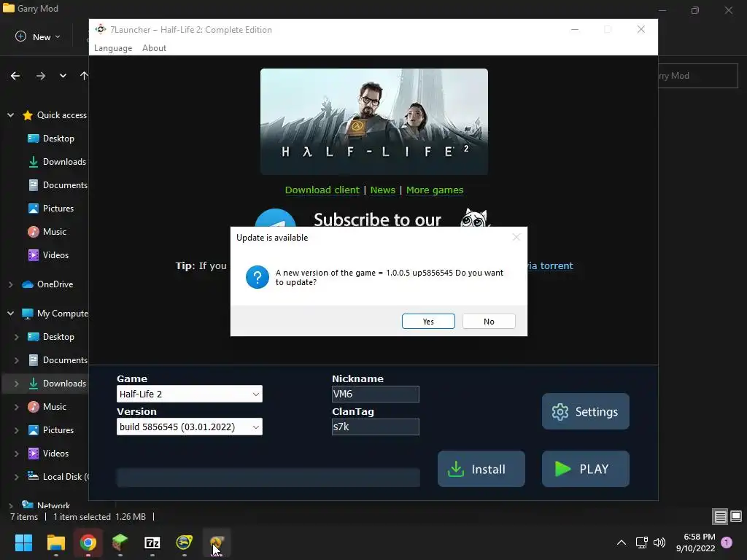
Task: Select Pictures under My Computer
Action: click(51, 430)
